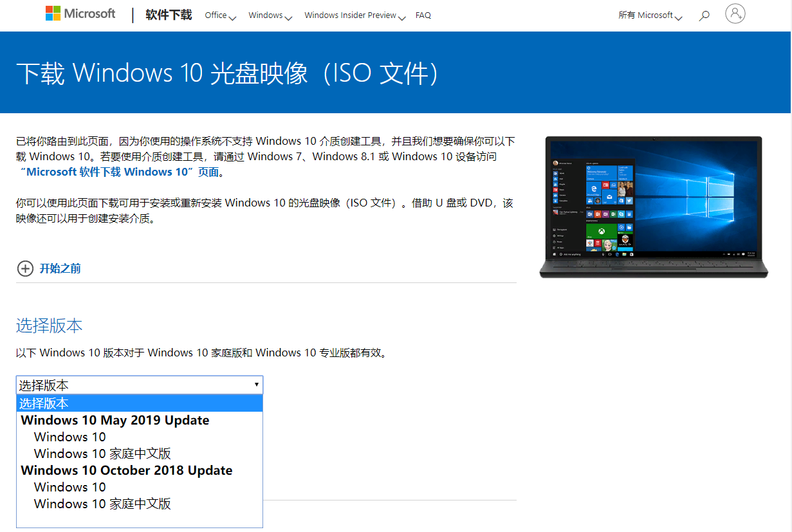Click the Microsoft logo

click(80, 14)
